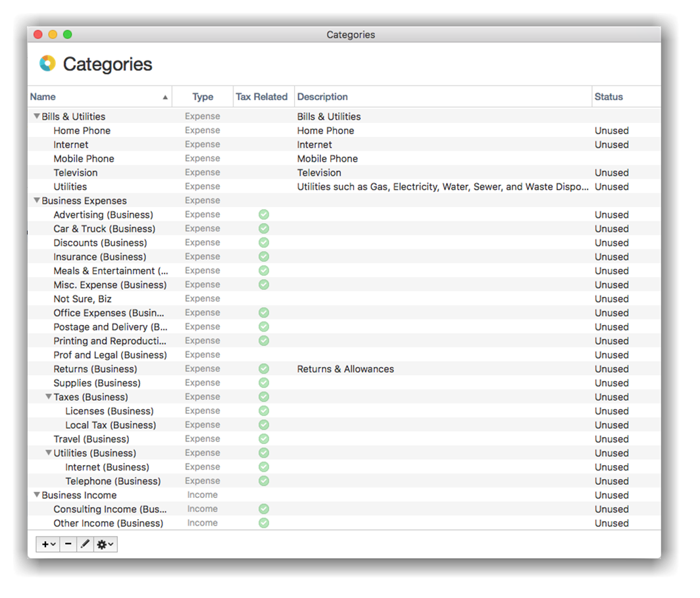Screen dimensions: 700x598
Task: Sort by the Type column header
Action: [203, 97]
